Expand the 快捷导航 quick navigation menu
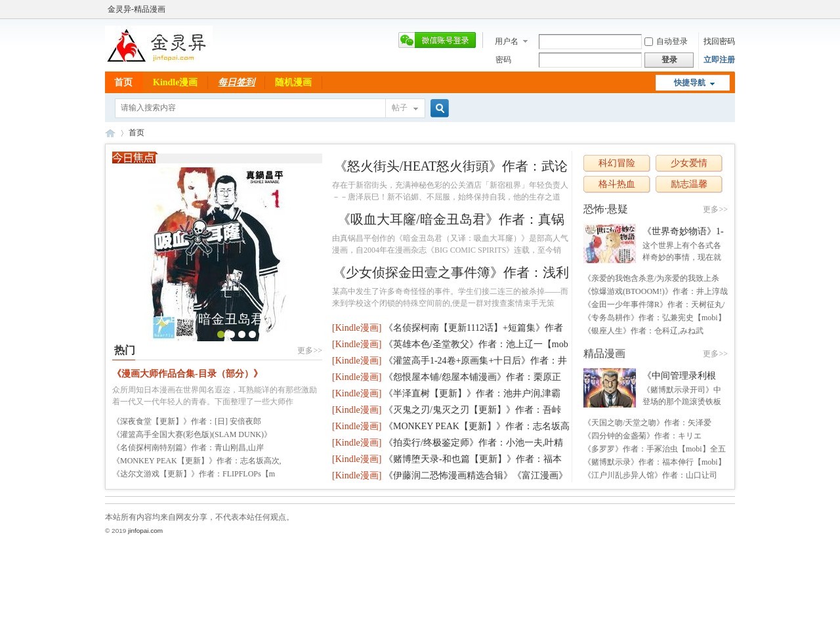840x630 pixels. (692, 83)
